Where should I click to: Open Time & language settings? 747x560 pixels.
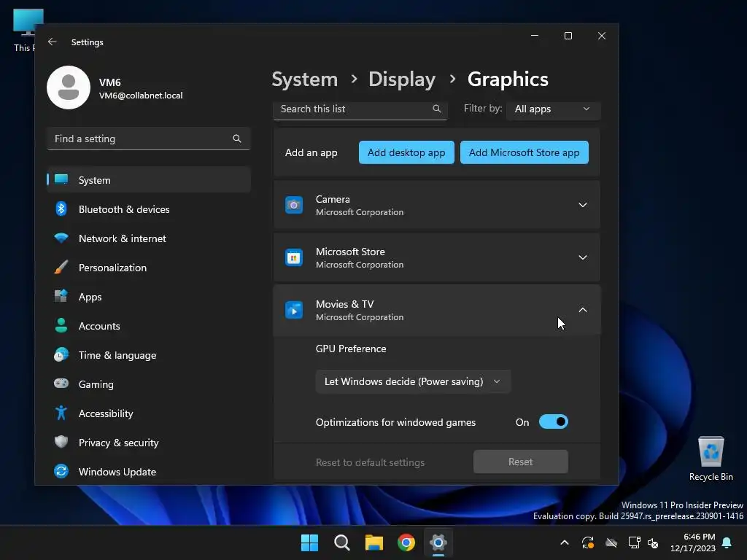(149, 355)
